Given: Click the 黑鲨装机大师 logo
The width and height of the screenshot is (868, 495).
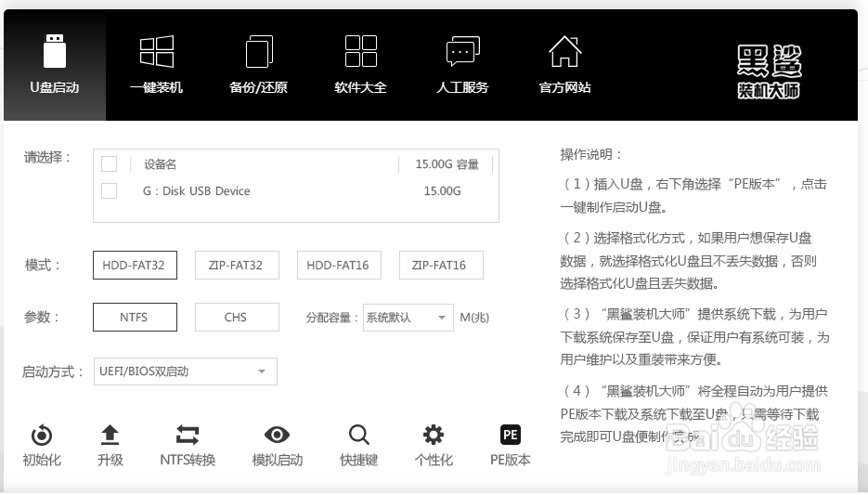Looking at the screenshot, I should tap(769, 72).
